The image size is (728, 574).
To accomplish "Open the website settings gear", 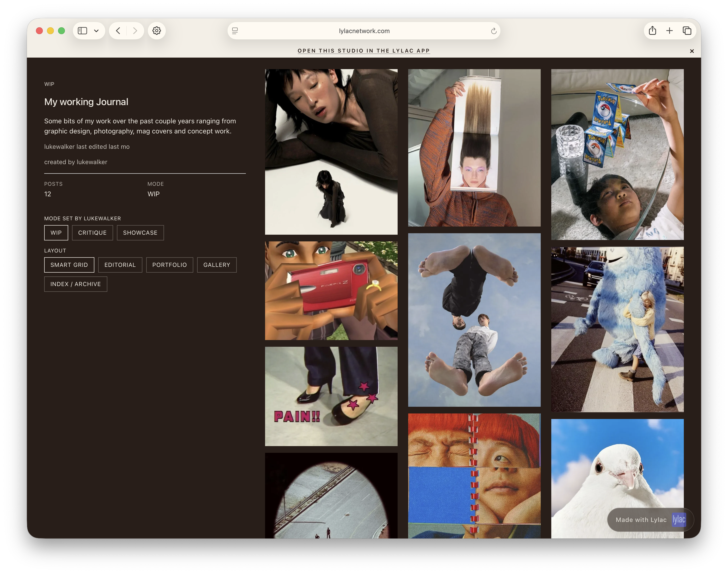I will tap(156, 30).
